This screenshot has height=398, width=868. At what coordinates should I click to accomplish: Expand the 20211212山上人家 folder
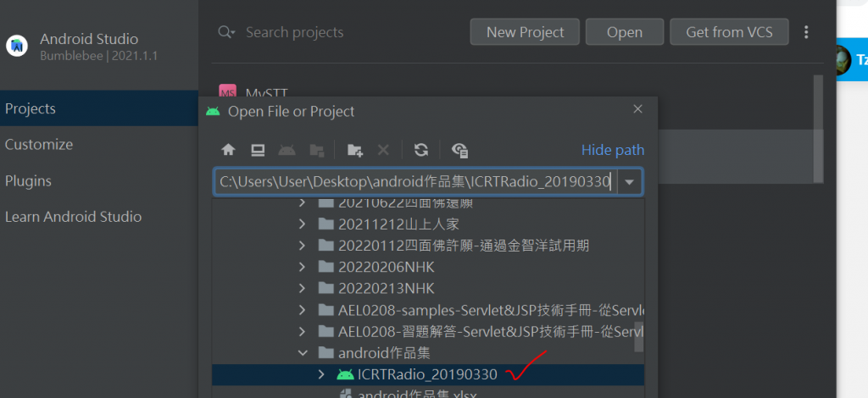[302, 224]
